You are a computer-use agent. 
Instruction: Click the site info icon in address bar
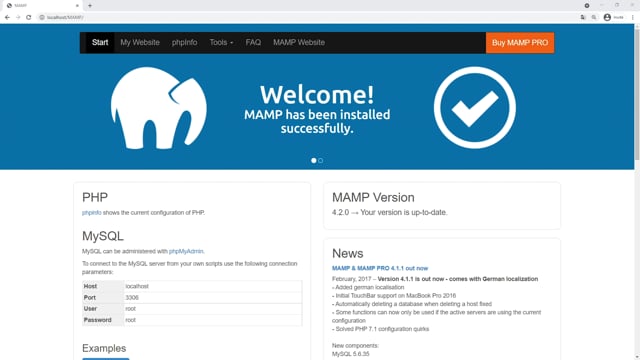pos(42,18)
